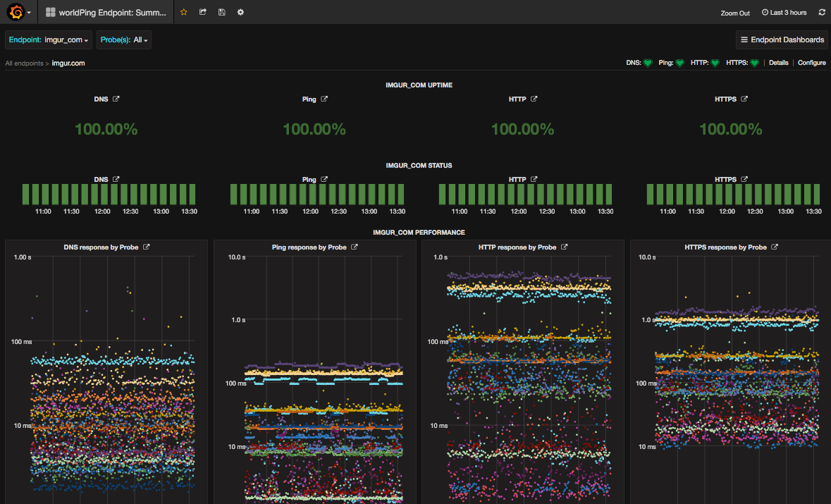Click the Ping health heart icon
Image resolution: width=831 pixels, height=504 pixels.
[680, 63]
